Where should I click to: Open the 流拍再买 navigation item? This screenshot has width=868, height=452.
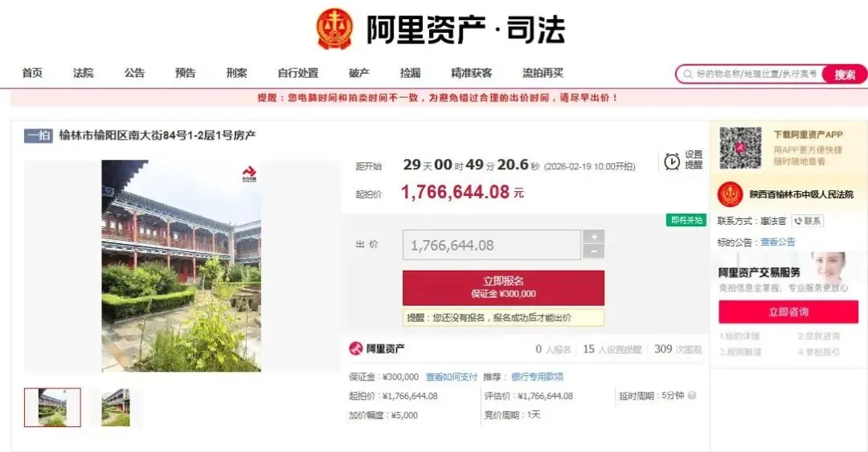[542, 73]
